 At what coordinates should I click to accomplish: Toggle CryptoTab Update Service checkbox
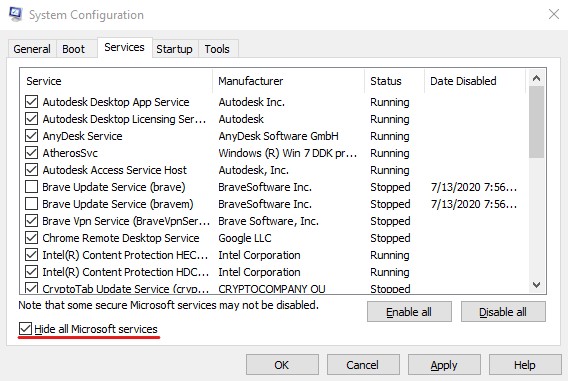tap(32, 288)
